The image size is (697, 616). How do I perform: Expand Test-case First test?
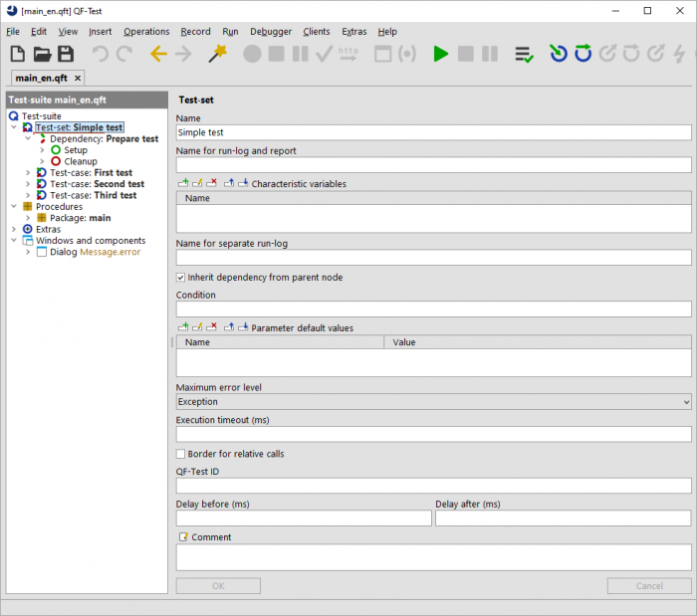pyautogui.click(x=28, y=173)
